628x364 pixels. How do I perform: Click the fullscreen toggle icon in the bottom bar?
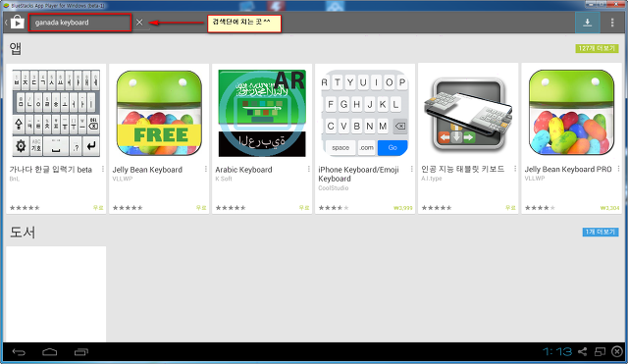point(600,351)
